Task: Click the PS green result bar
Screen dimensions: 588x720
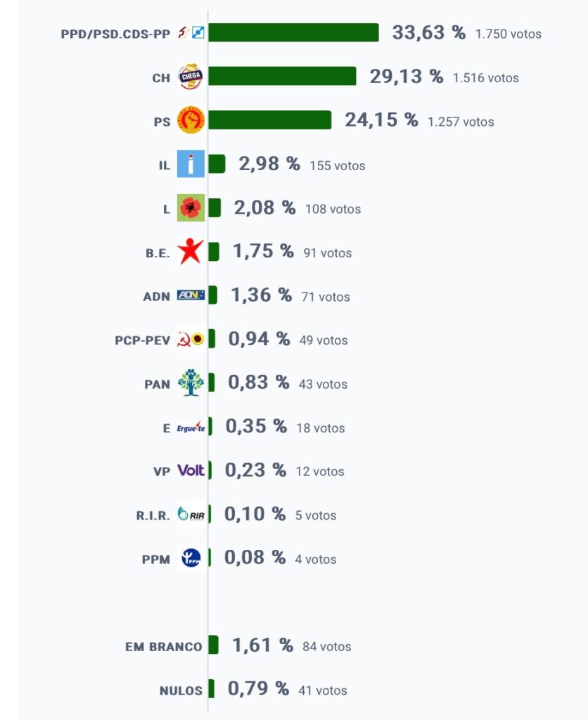Action: (x=269, y=120)
